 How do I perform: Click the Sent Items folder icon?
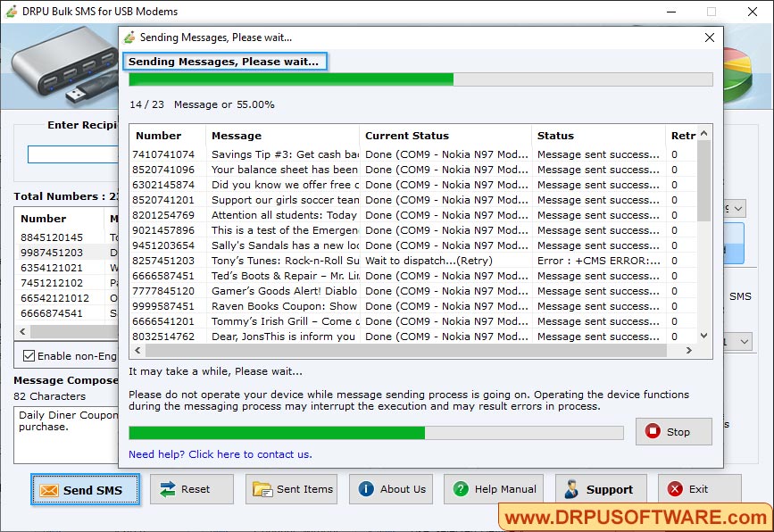[x=262, y=489]
